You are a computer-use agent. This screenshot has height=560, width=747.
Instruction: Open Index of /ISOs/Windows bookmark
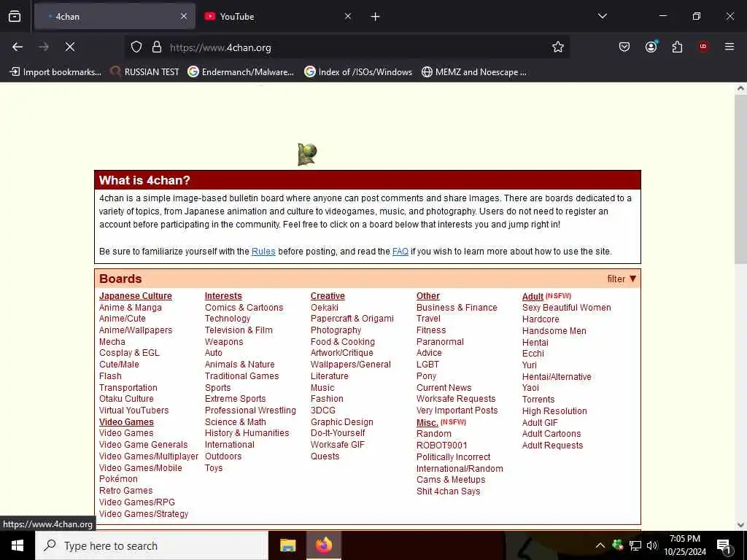pos(358,72)
